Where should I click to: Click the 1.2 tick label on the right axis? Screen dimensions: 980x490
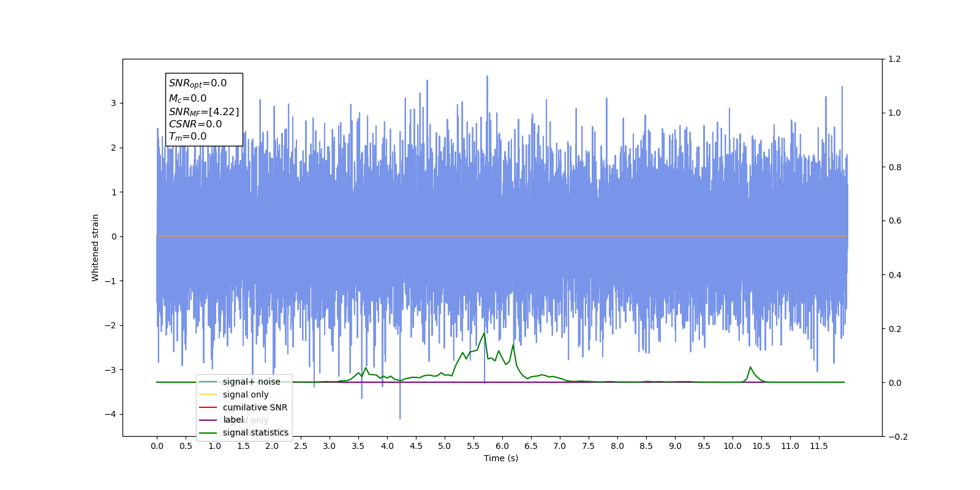[895, 59]
